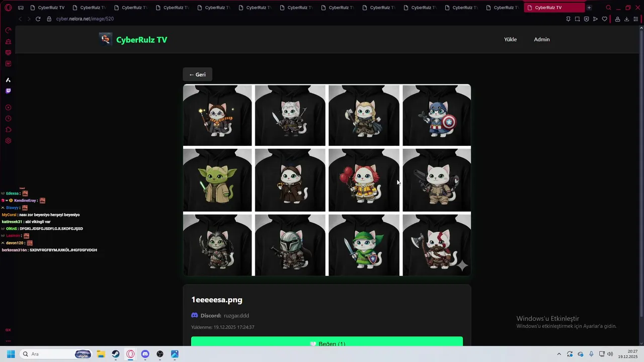Click the address bar lock icon
The height and width of the screenshot is (362, 644).
pyautogui.click(x=49, y=19)
